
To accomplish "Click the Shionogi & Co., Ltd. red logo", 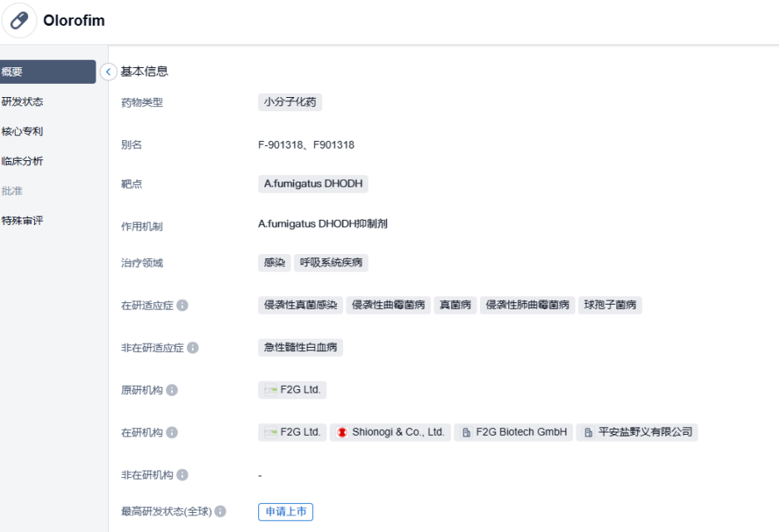I will [x=342, y=432].
